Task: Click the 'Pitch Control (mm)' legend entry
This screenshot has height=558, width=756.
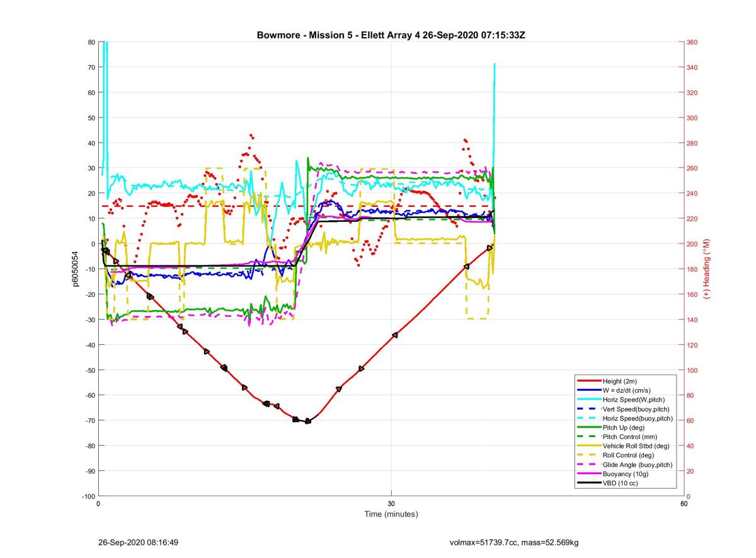Action: pyautogui.click(x=629, y=437)
